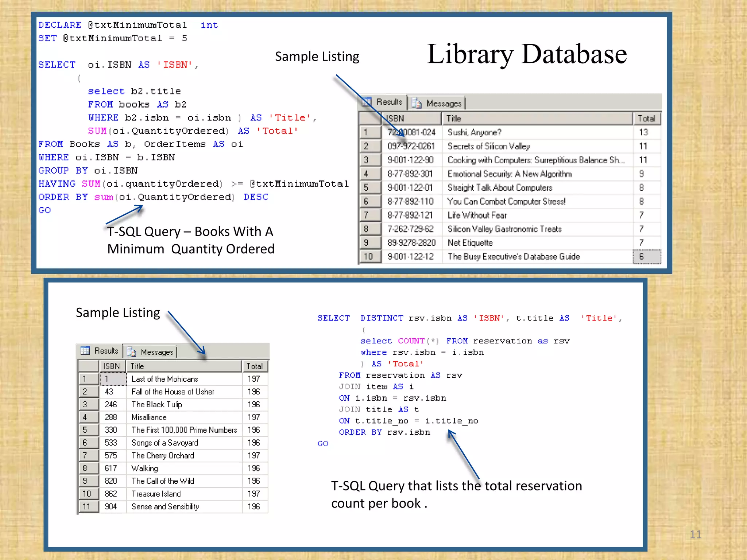Click 'Sense and Sensibility' cell

pyautogui.click(x=184, y=507)
